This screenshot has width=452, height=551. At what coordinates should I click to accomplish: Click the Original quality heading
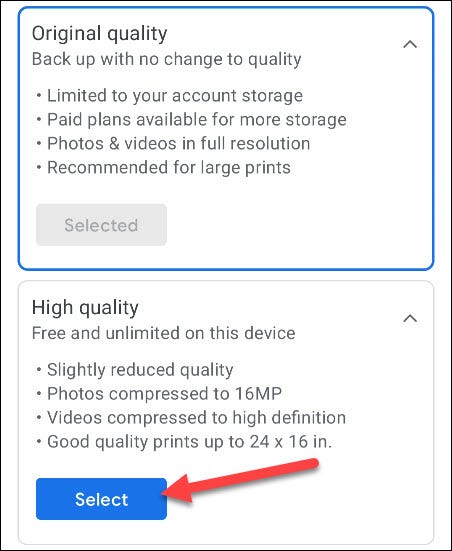[x=99, y=34]
